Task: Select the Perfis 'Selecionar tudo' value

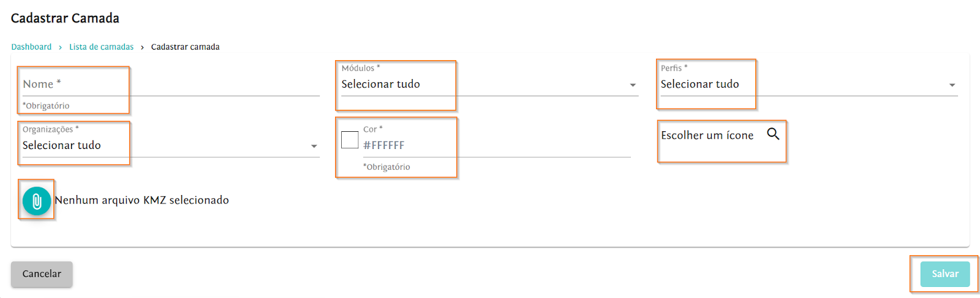Action: 699,84
